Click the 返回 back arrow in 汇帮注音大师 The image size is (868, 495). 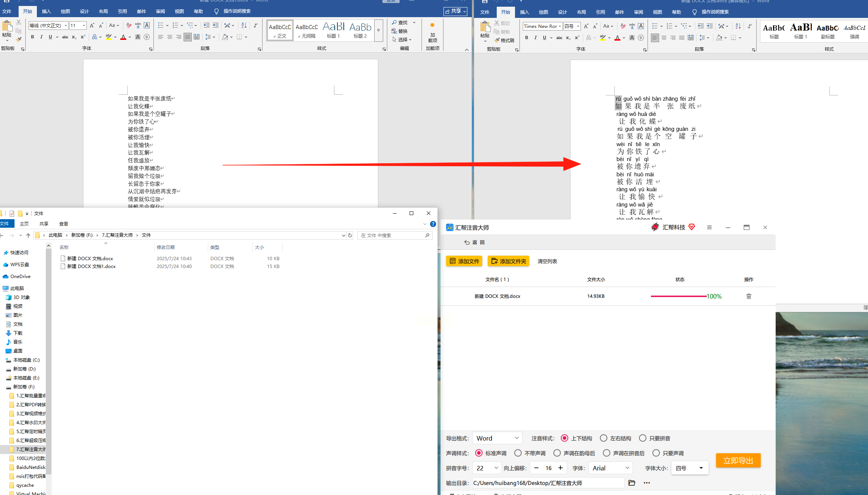pos(474,242)
